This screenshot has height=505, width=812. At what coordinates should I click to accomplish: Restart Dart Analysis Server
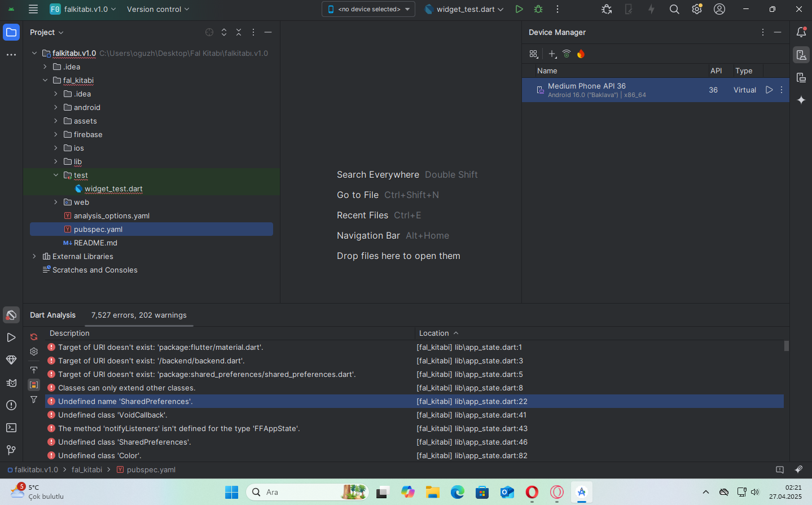click(34, 337)
